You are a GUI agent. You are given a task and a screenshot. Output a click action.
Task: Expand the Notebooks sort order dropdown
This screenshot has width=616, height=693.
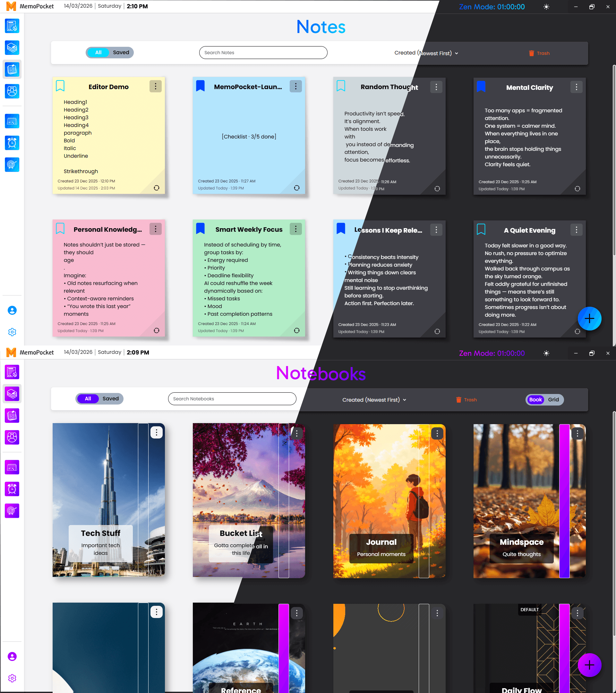(374, 400)
